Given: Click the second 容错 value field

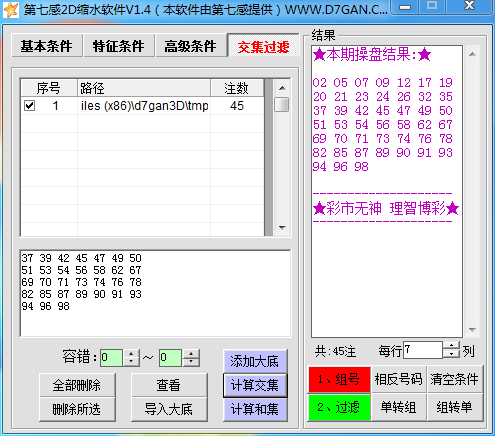Looking at the screenshot, I should 170,358.
